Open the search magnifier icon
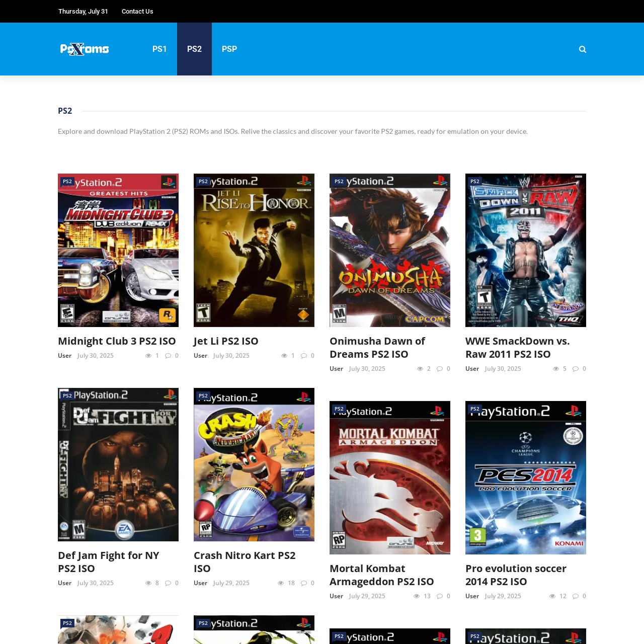 tap(583, 49)
